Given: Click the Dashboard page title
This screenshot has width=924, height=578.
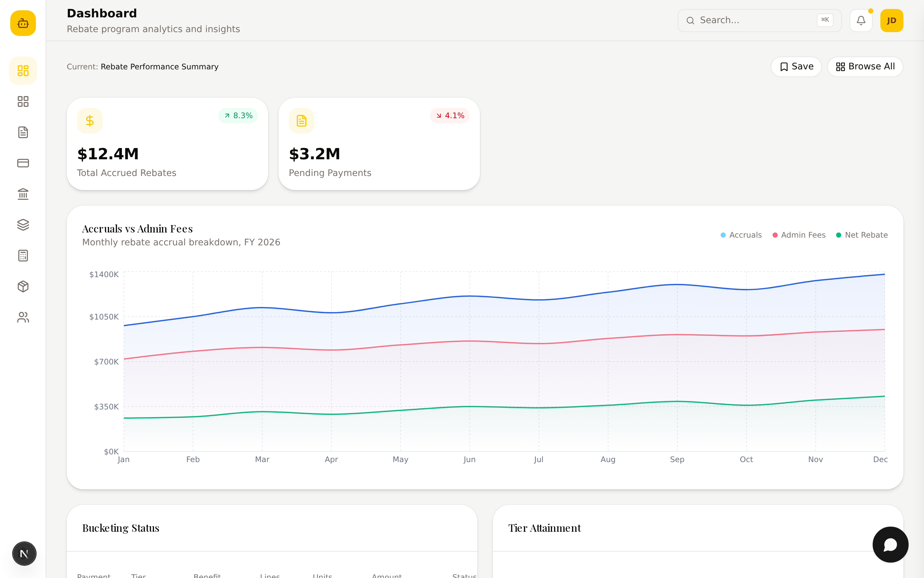Looking at the screenshot, I should pos(102,13).
